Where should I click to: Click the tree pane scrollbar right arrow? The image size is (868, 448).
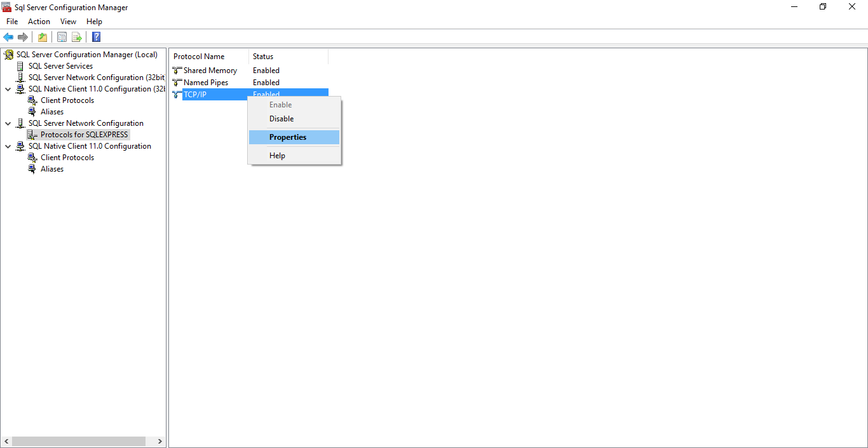(x=160, y=441)
